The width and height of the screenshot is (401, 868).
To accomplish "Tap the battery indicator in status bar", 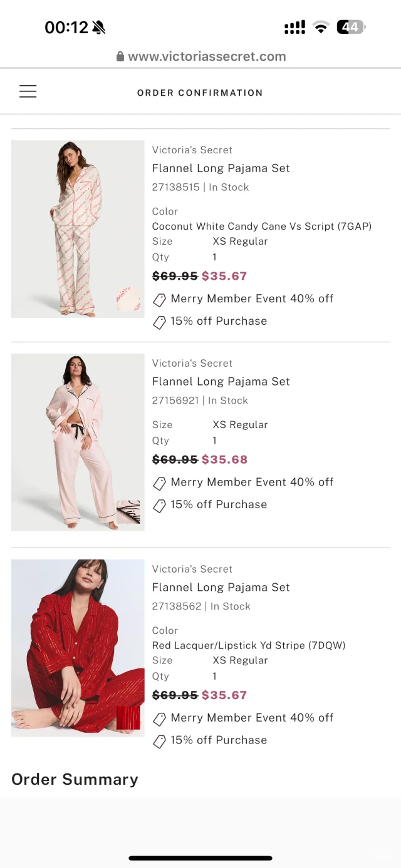I will pos(351,27).
